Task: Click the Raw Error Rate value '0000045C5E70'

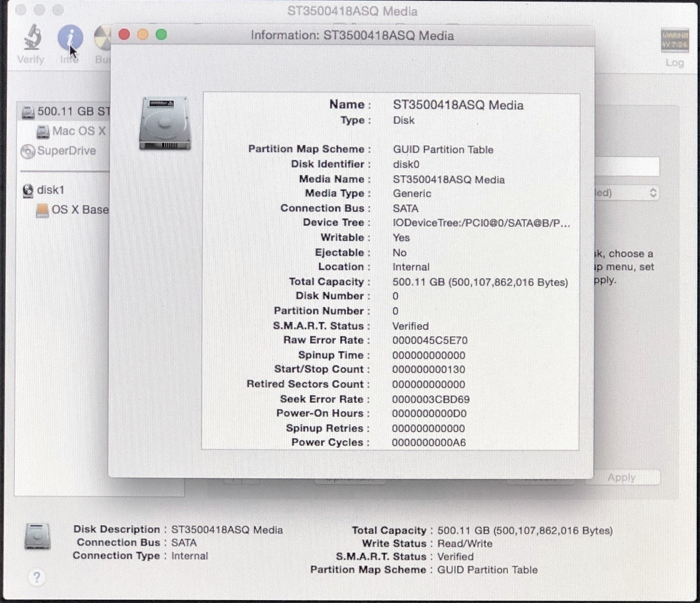Action: (430, 341)
